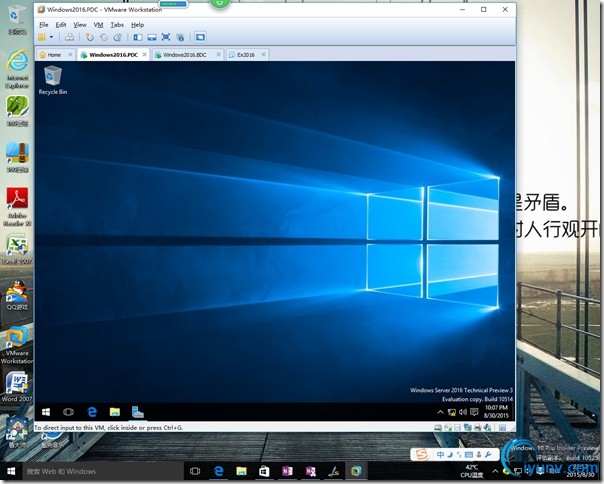Click VMware Workstation icon on host taskbar
The image size is (604, 484).
point(356,471)
